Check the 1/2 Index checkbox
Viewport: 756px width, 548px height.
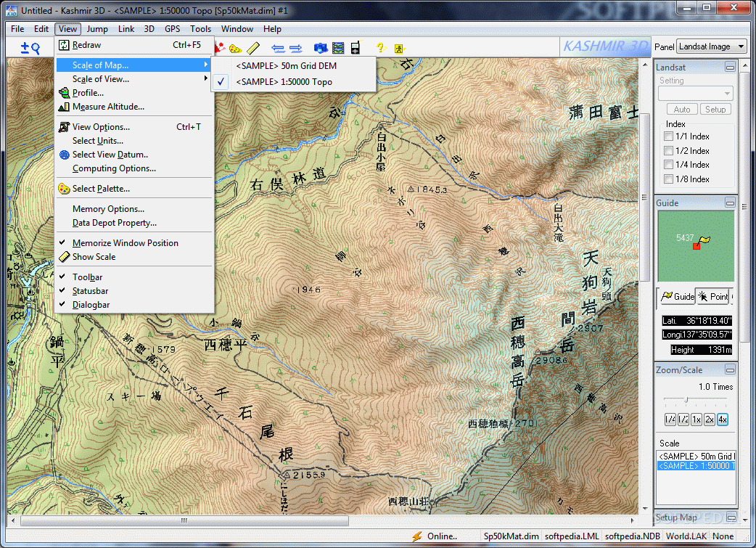(x=668, y=151)
